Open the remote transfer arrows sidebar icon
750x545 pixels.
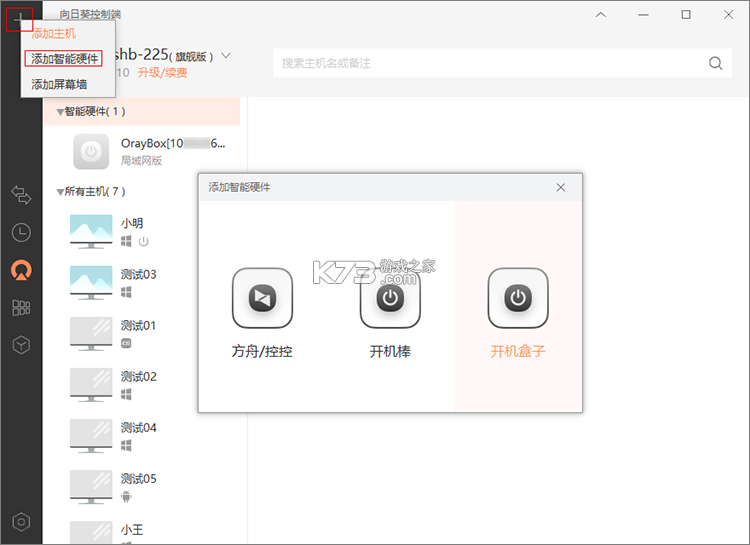click(x=21, y=195)
